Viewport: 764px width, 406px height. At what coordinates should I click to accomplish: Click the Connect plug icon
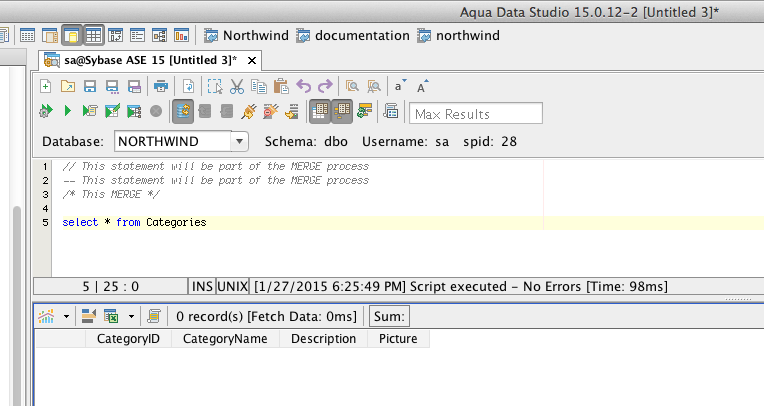click(x=248, y=111)
